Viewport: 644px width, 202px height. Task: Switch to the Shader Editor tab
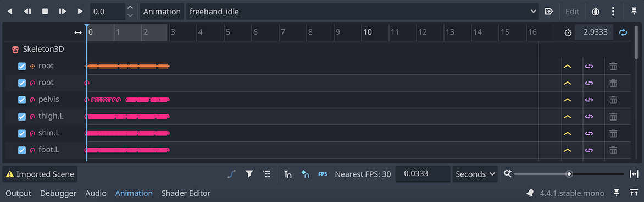186,193
